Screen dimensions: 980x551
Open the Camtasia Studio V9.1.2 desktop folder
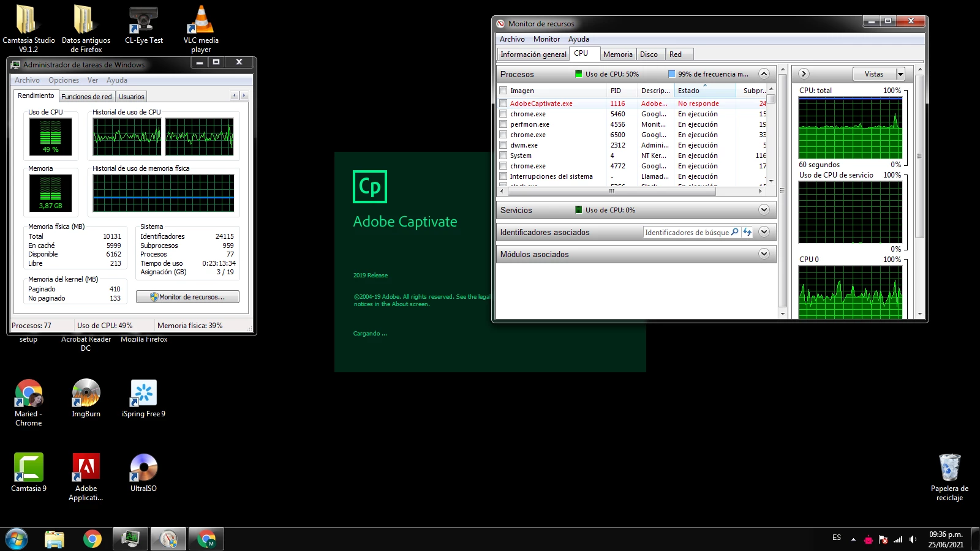pos(28,28)
